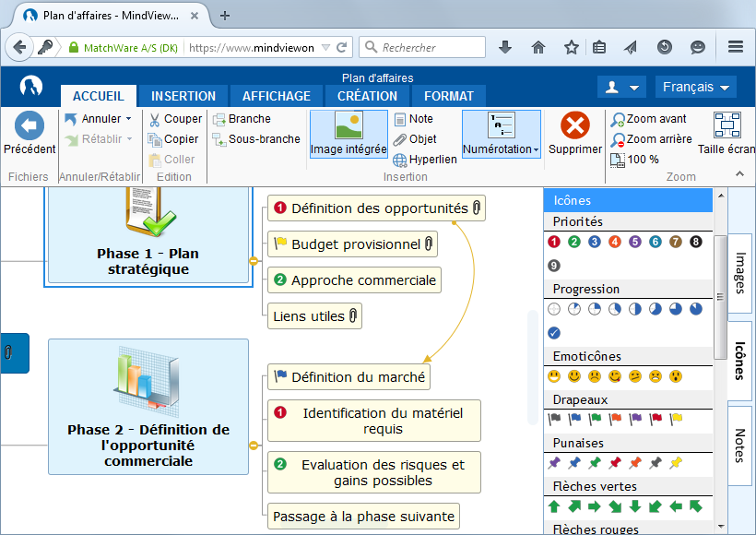
Task: Open paperclip attachment on Liens utiles
Action: (x=353, y=316)
